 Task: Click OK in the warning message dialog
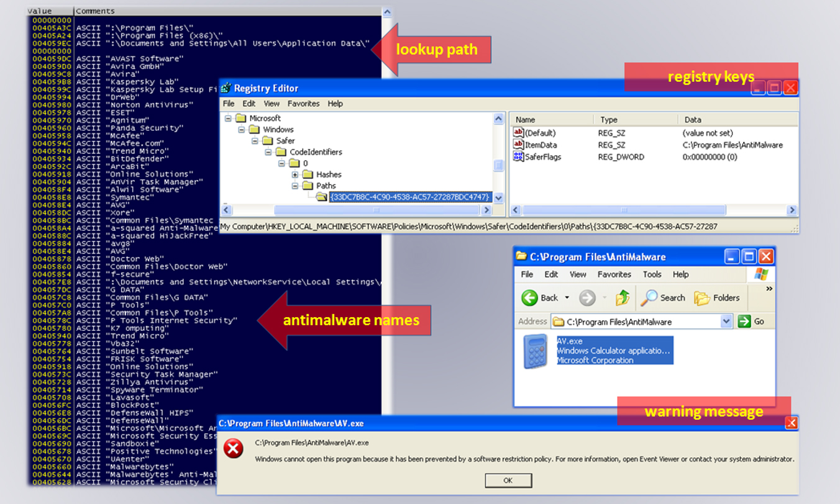[x=508, y=480]
